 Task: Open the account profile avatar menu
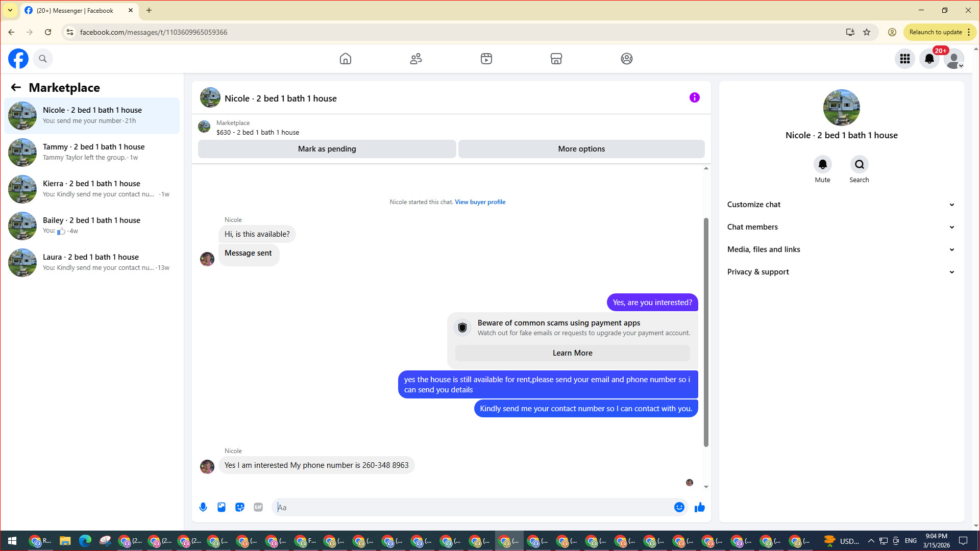tap(954, 59)
